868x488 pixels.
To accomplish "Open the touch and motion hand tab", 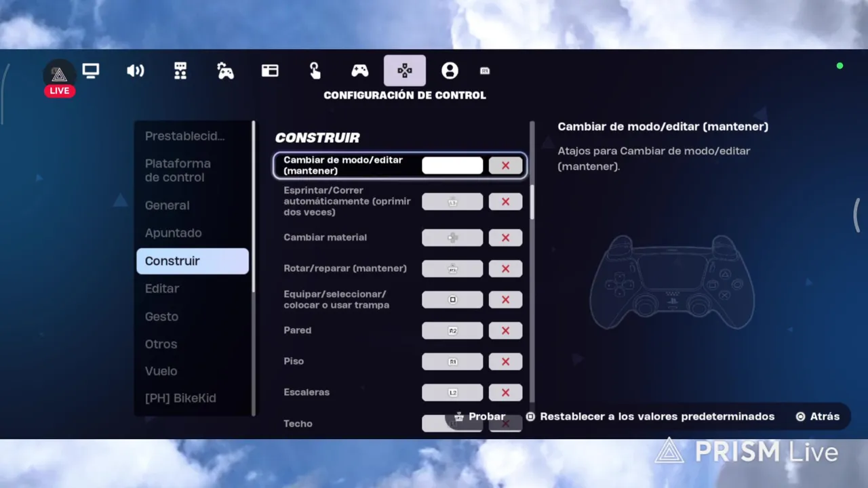I will (315, 70).
